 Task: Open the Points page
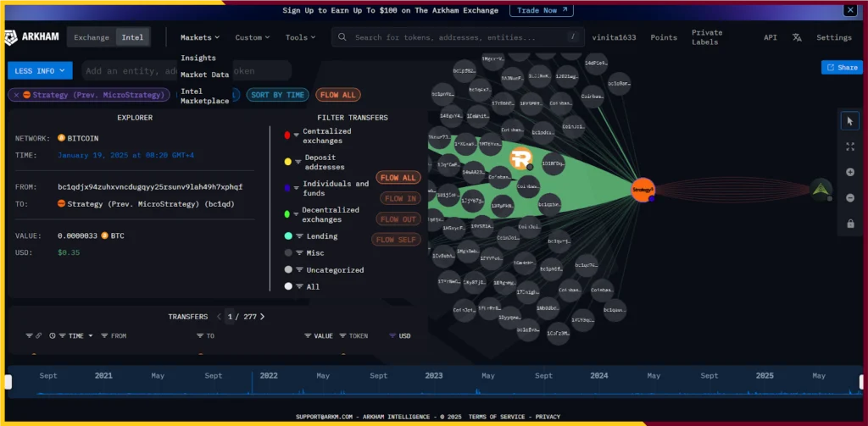664,37
